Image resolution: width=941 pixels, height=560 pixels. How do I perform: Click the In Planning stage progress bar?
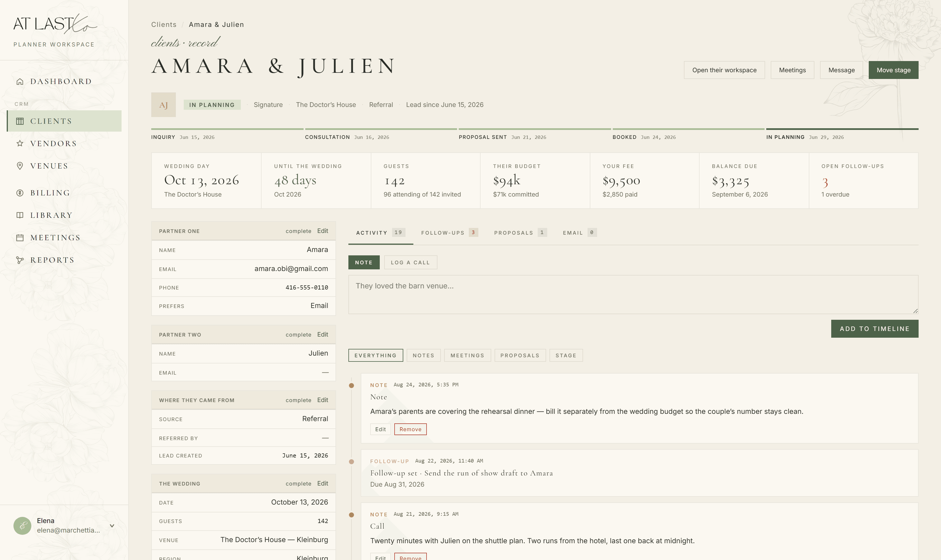[842, 129]
